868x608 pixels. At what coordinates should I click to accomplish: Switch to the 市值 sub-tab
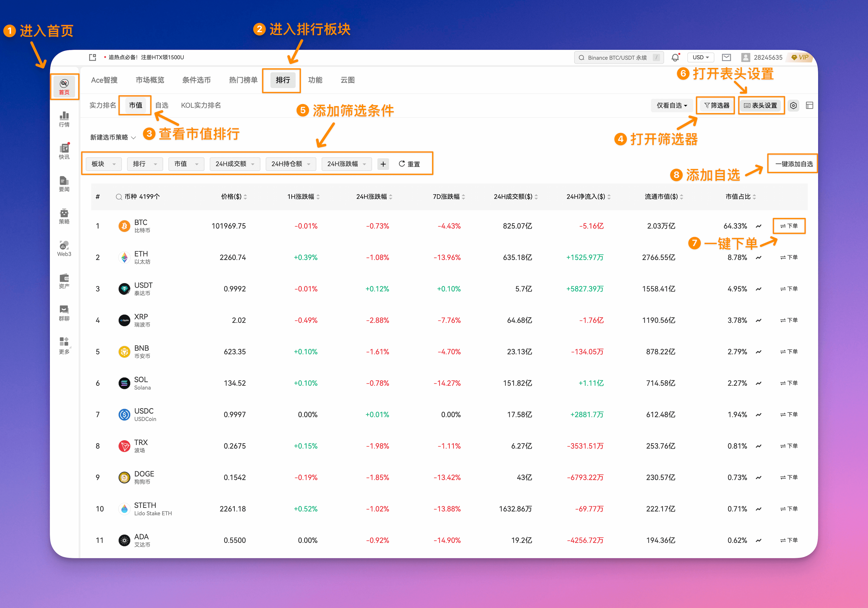135,106
